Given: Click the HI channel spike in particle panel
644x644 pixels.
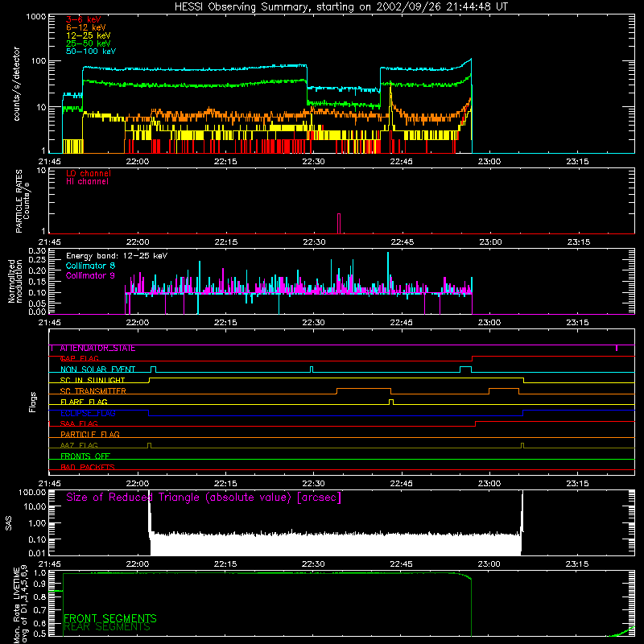Looking at the screenshot, I should [x=339, y=224].
